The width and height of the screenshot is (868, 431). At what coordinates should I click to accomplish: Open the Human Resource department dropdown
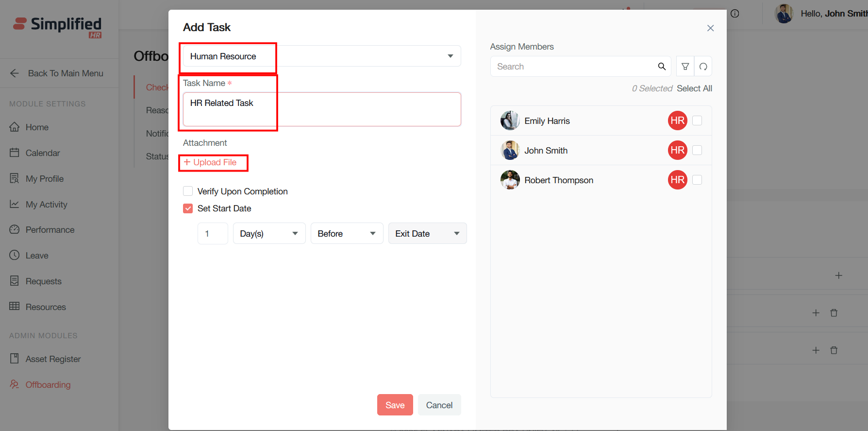tap(321, 56)
